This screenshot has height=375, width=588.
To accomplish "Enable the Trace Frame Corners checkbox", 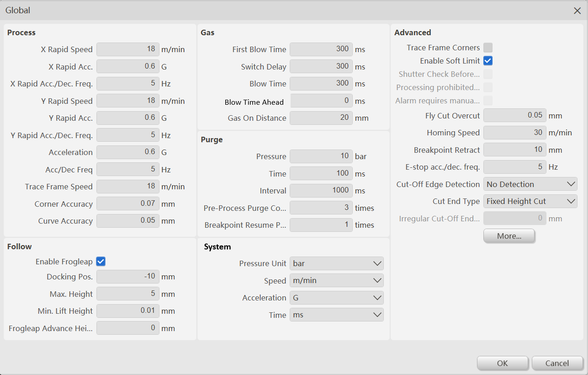I will [488, 48].
